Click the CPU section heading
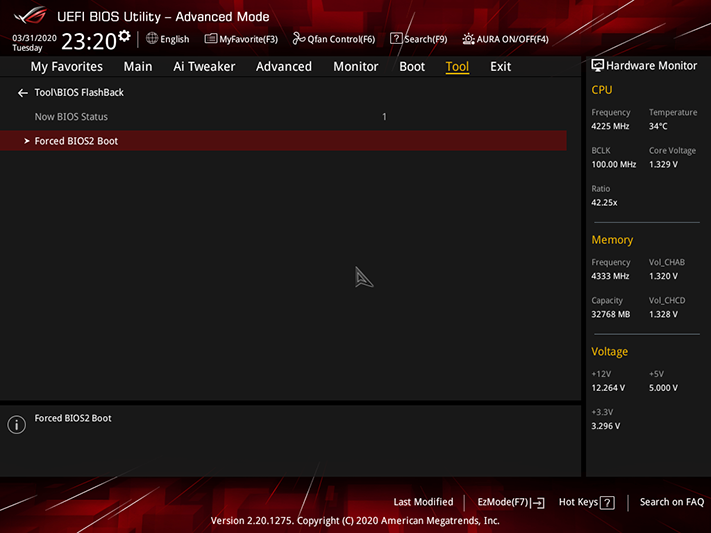The height and width of the screenshot is (533, 711). coord(602,90)
